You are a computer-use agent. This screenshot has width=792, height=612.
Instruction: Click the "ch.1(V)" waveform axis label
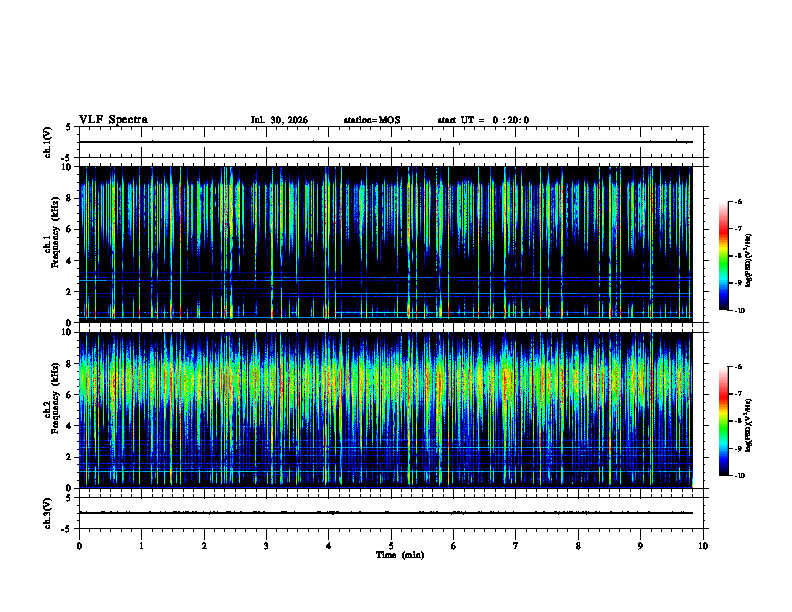tap(47, 142)
